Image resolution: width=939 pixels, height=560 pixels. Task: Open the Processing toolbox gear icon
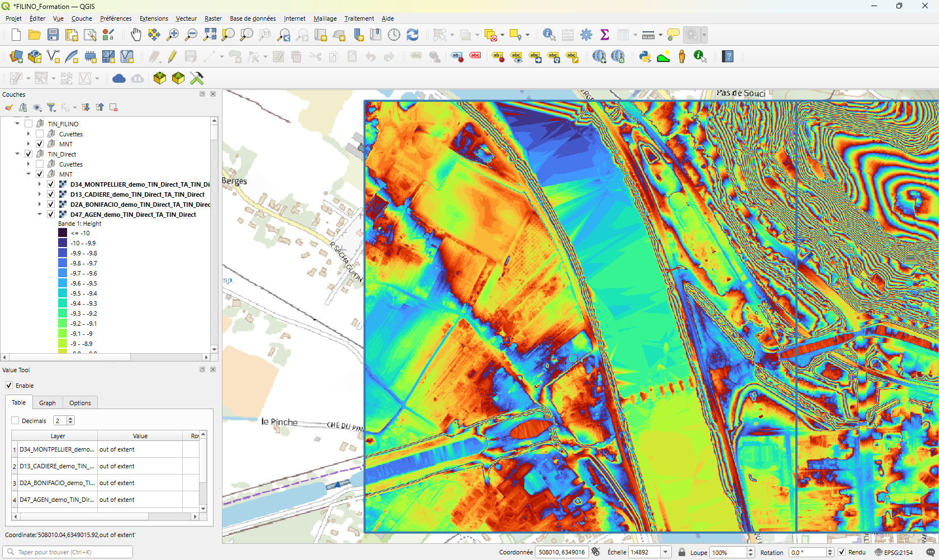point(586,35)
